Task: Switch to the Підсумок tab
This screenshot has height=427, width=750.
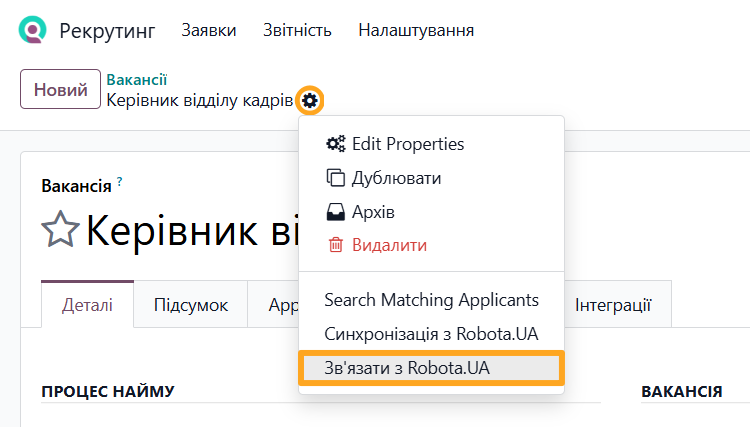Action: pos(191,305)
